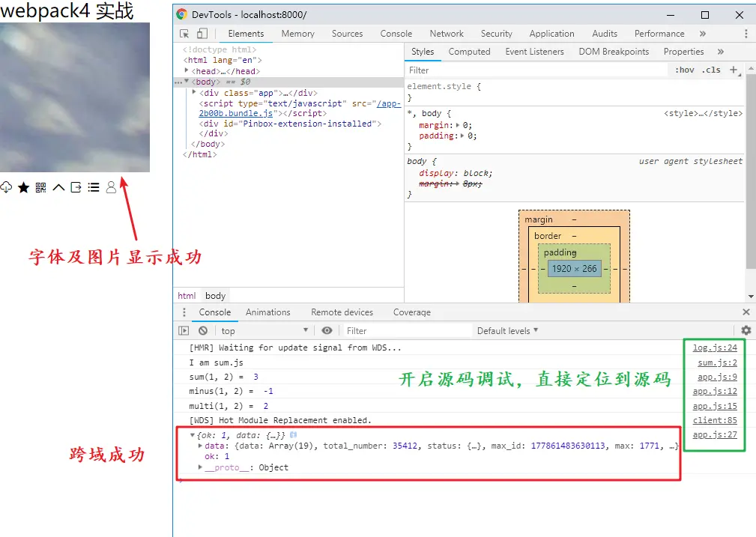Image resolution: width=756 pixels, height=537 pixels.
Task: Expand data property of logged object
Action: pos(200,446)
